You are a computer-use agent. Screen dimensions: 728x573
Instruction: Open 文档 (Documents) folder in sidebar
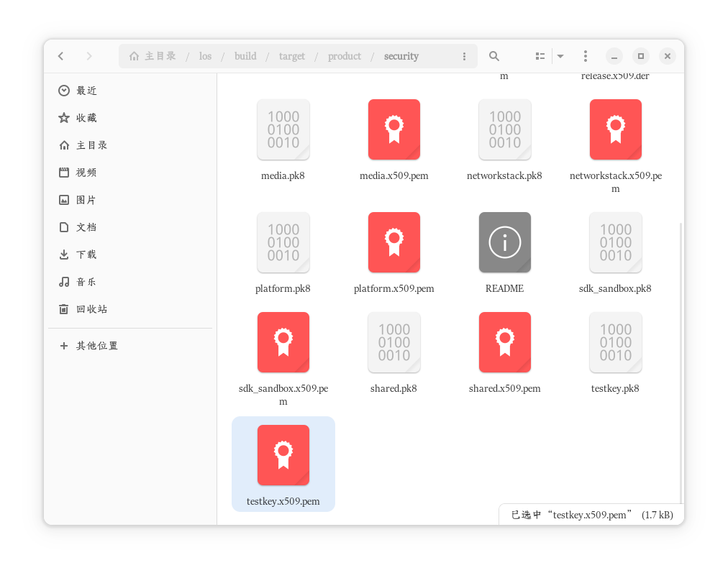click(130, 227)
